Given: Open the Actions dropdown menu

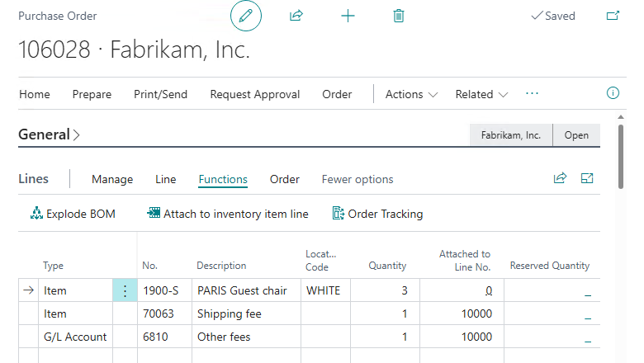Looking at the screenshot, I should [411, 94].
